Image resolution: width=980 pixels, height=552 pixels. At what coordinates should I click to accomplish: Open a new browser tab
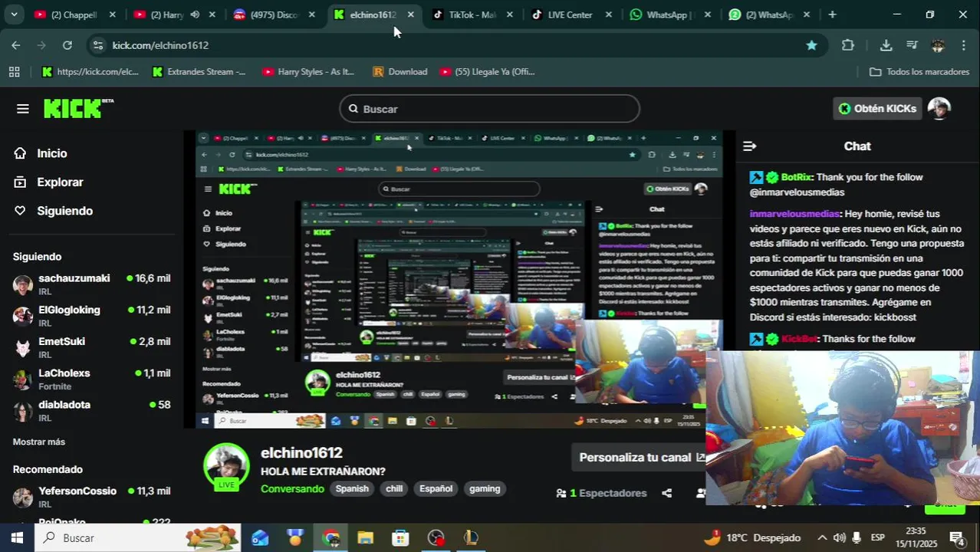click(x=832, y=15)
